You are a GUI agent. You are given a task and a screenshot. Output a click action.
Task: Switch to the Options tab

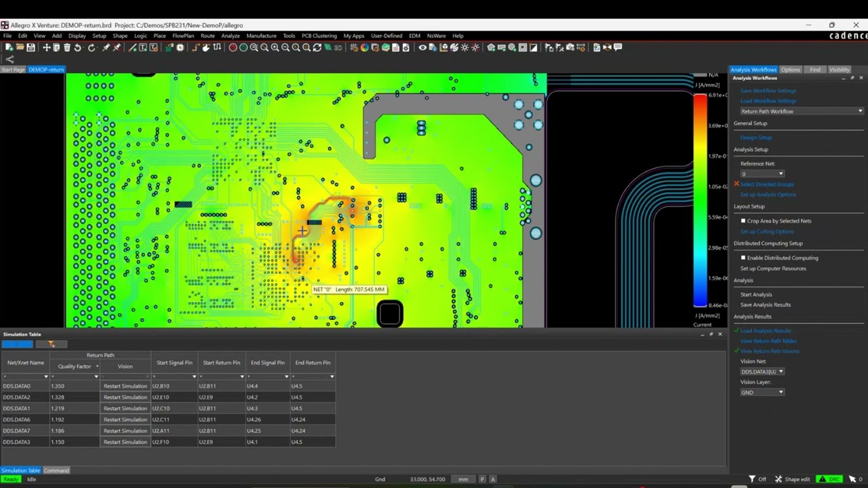tap(790, 70)
